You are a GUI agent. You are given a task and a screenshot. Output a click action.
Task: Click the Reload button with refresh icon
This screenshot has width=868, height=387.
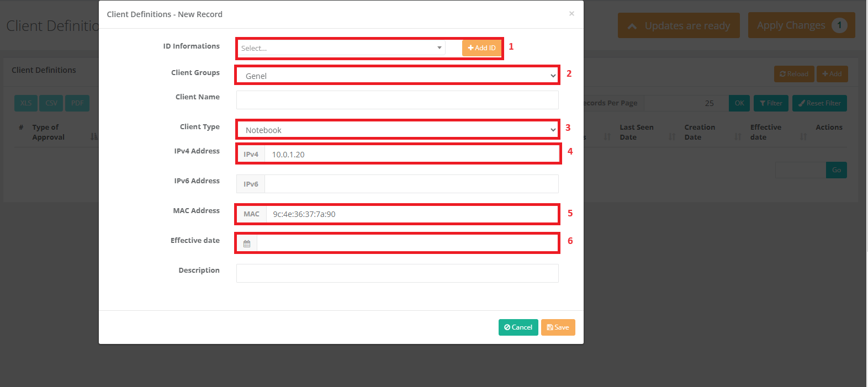click(x=793, y=74)
